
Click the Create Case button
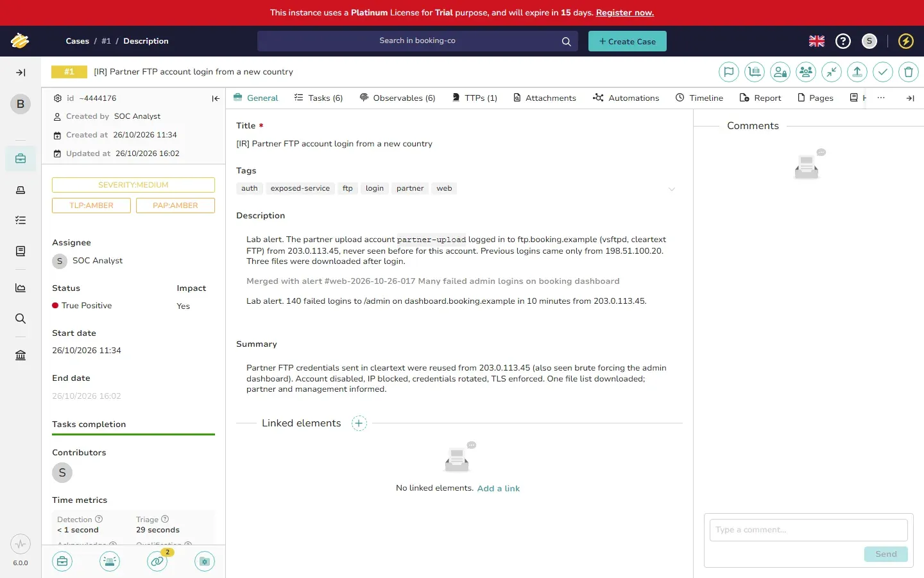click(628, 41)
